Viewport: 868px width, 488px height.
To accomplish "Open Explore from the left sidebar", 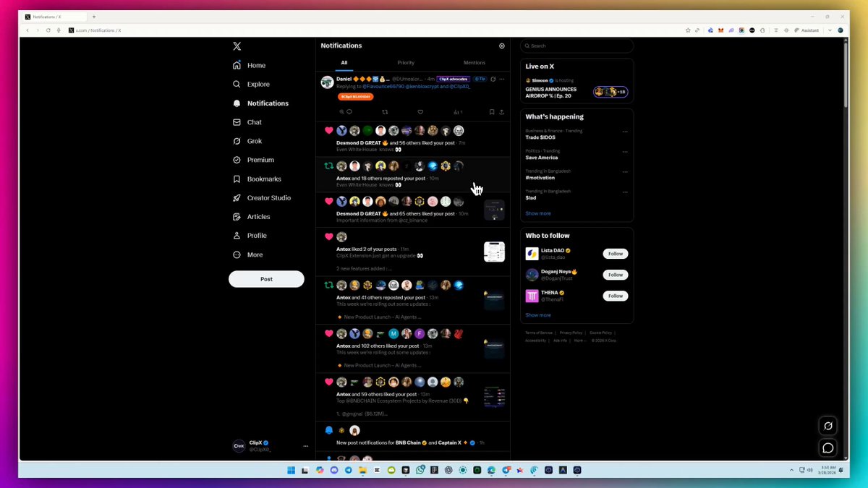I will (251, 84).
